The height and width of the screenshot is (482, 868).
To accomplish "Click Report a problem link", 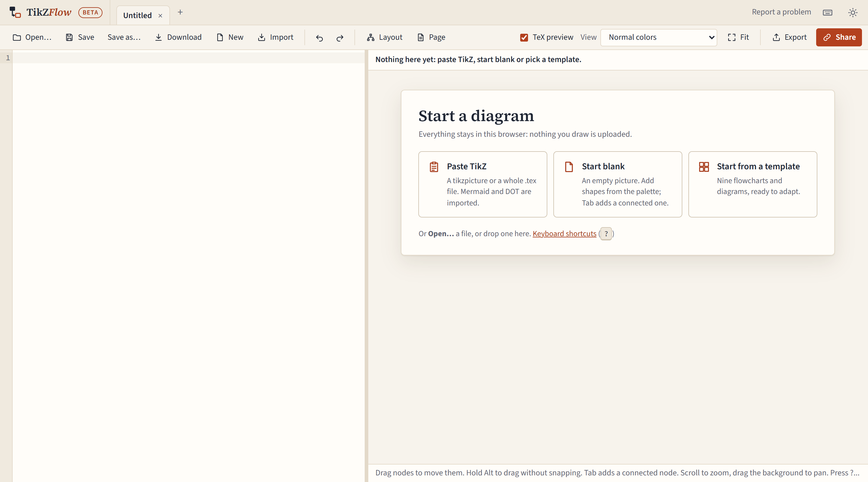I will pos(782,12).
